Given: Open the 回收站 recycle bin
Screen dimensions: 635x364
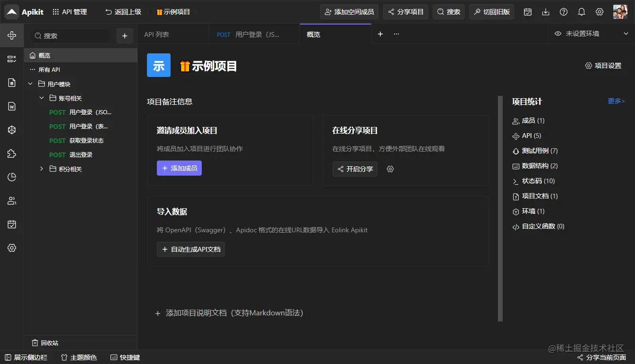Looking at the screenshot, I should pyautogui.click(x=45, y=343).
